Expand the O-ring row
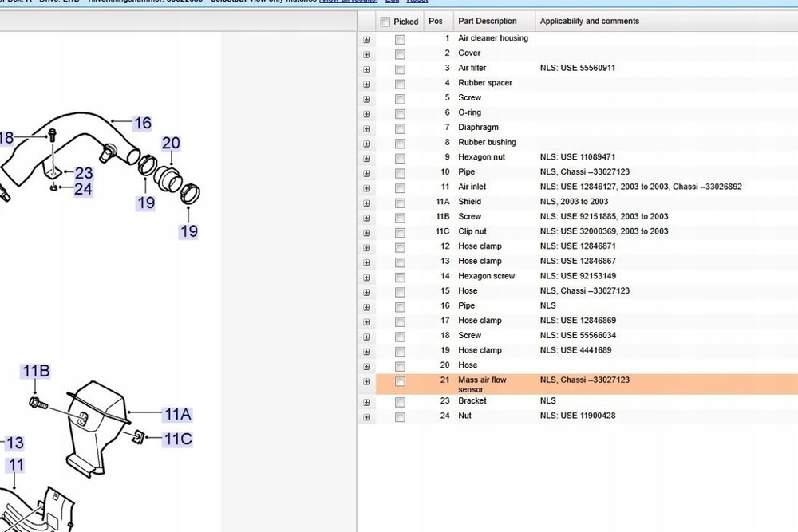This screenshot has width=798, height=532. pos(366,114)
